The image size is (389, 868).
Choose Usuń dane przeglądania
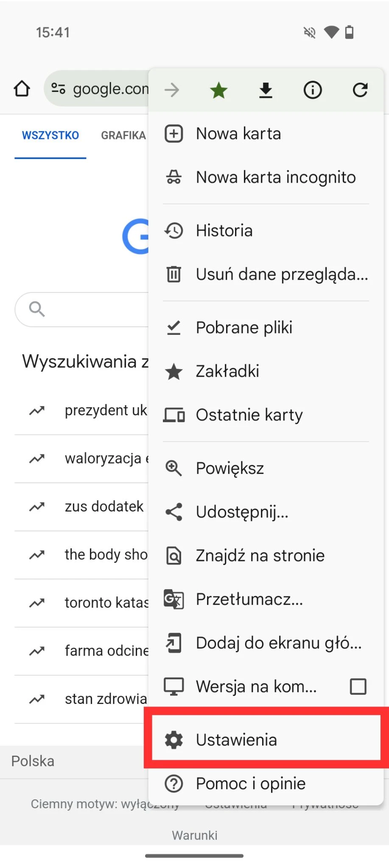click(266, 274)
